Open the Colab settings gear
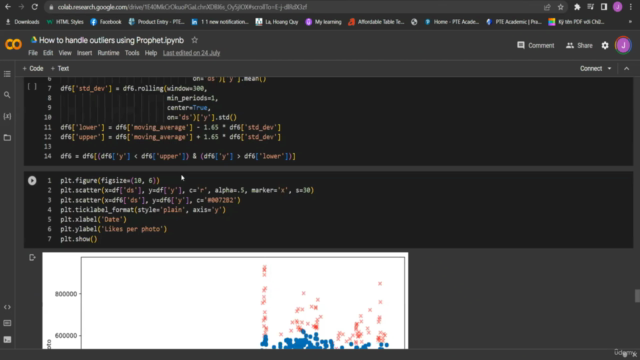This screenshot has width=640, height=360. [x=605, y=45]
